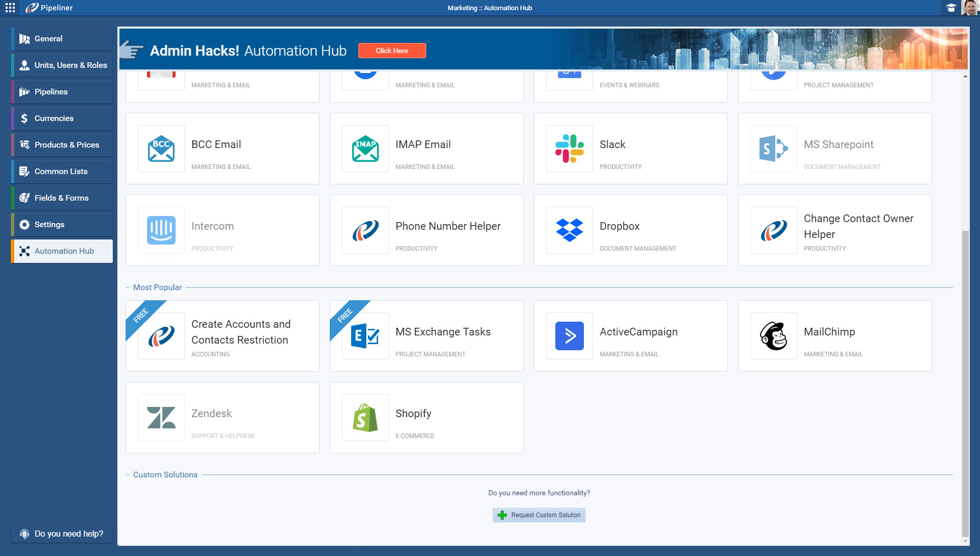Click the apps grid launcher icon

click(10, 8)
